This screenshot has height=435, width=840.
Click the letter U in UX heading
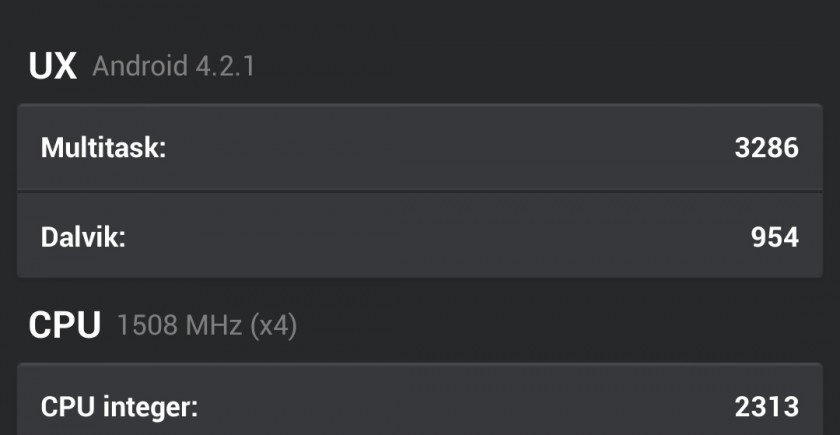[x=41, y=67]
